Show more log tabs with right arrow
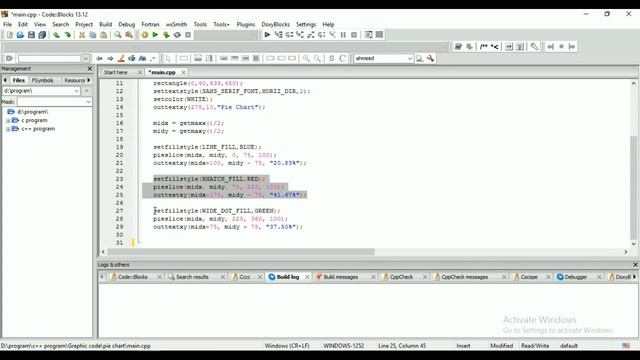Image resolution: width=640 pixels, height=360 pixels. pos(634,277)
